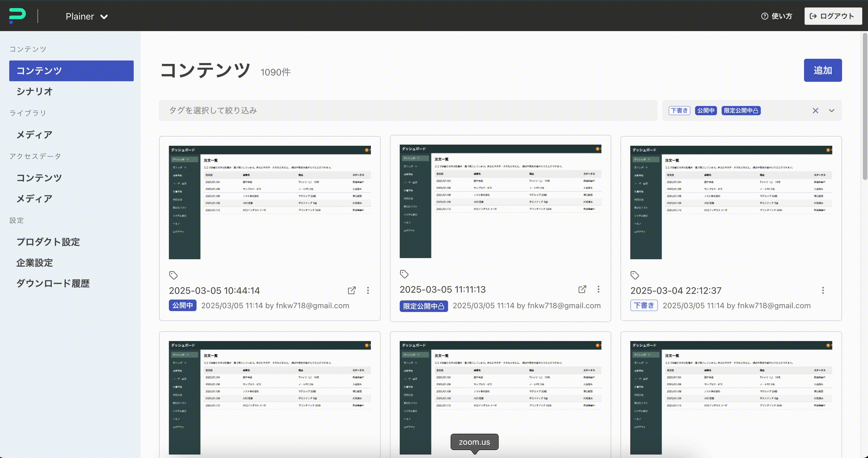868x458 pixels.
Task: Open three-dot menu for 2025-03-05 11:11:13
Action: [x=599, y=289]
